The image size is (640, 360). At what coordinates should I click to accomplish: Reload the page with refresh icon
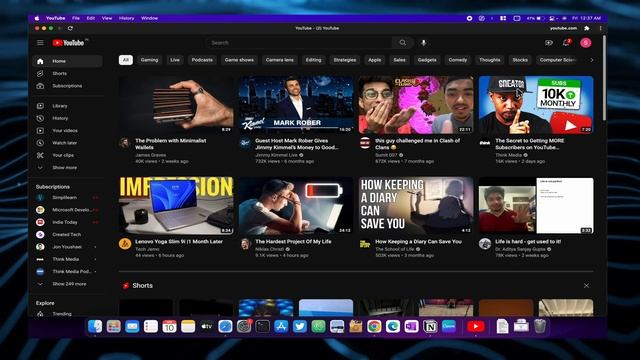pos(70,28)
